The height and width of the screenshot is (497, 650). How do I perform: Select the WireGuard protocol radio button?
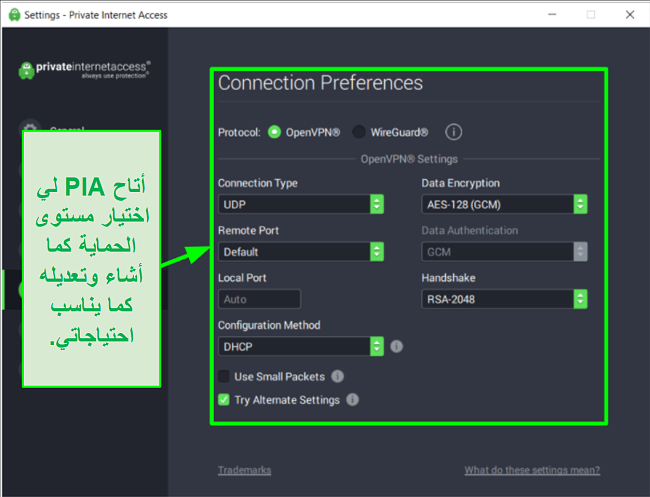pos(359,132)
